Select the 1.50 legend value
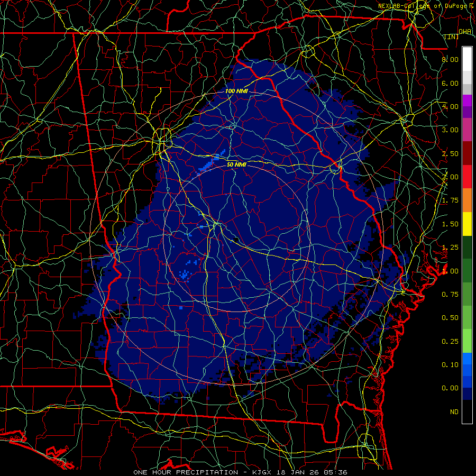476x476 pixels. click(x=450, y=224)
